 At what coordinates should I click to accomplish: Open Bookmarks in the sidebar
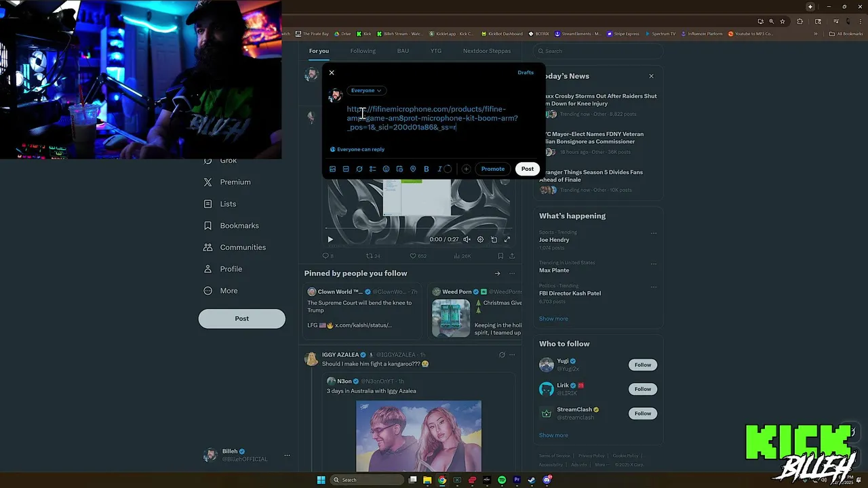tap(231, 226)
